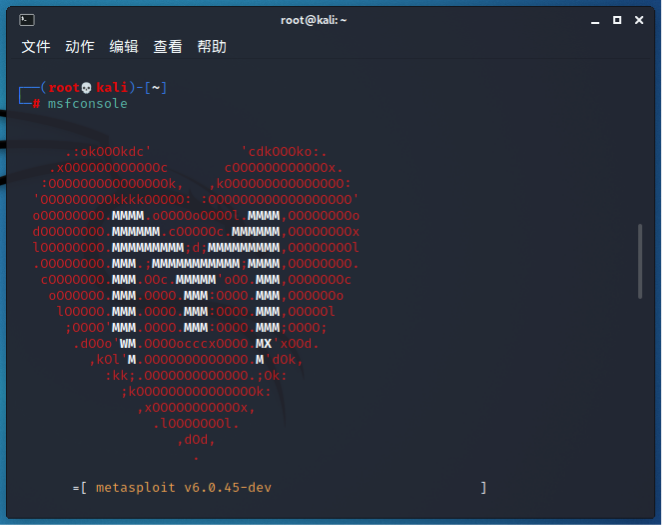Maximize the root@kali terminal window

click(617, 20)
